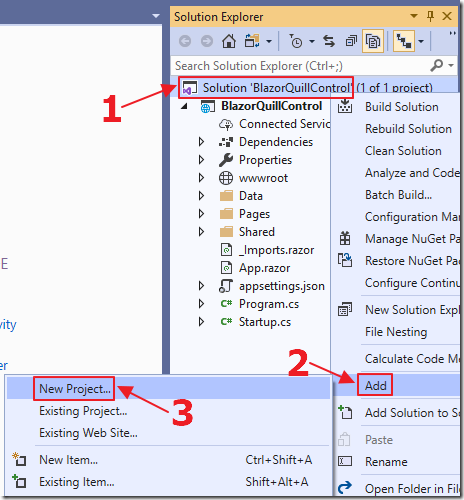Open the dropdown next to Solutions and Folders icon
Image resolution: width=464 pixels, height=500 pixels.
point(269,42)
